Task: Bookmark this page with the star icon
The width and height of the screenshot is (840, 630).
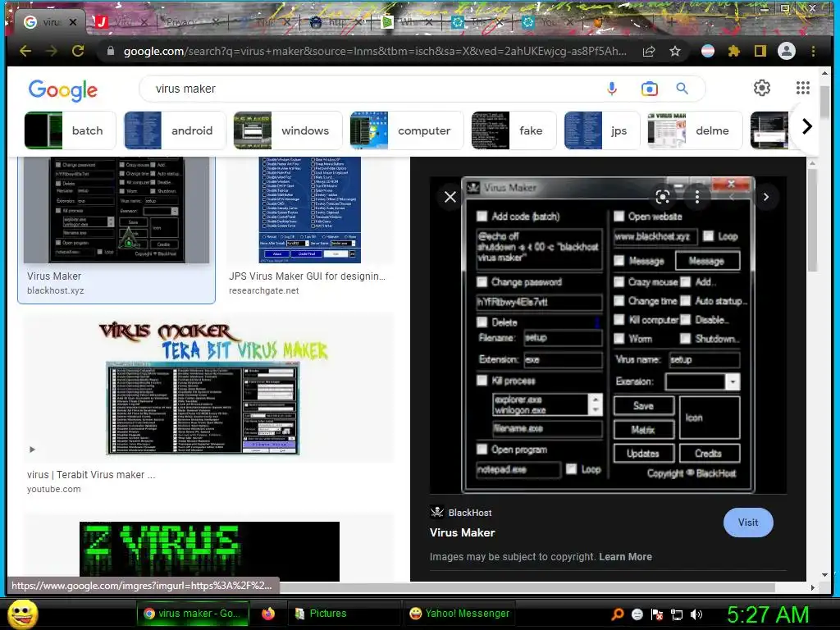Action: [675, 52]
